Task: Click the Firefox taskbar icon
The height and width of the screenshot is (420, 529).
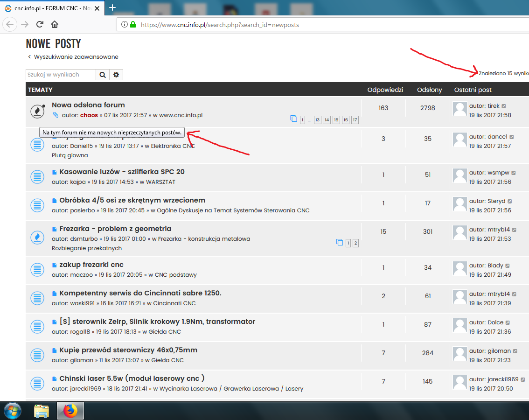Action: [x=70, y=411]
